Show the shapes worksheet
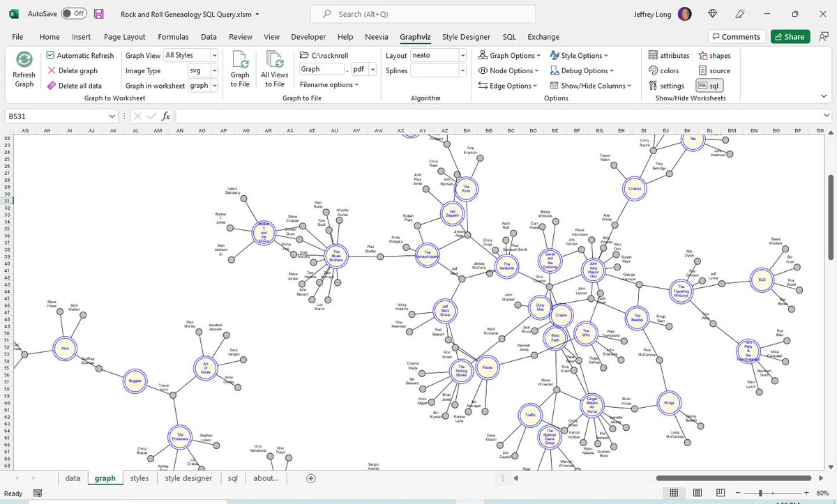 point(714,55)
